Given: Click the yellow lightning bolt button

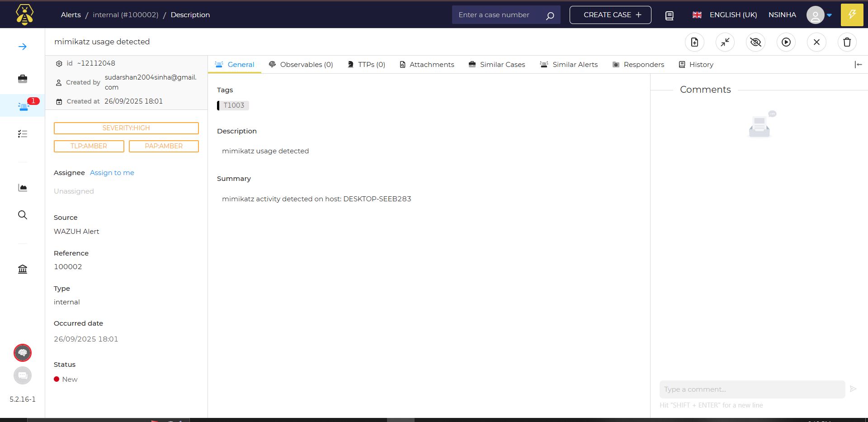Looking at the screenshot, I should click(x=852, y=14).
